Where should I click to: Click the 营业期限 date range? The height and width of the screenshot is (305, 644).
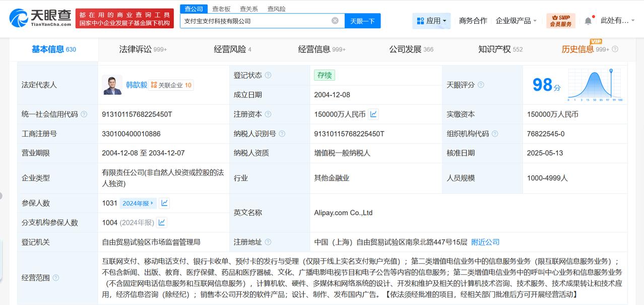click(143, 153)
